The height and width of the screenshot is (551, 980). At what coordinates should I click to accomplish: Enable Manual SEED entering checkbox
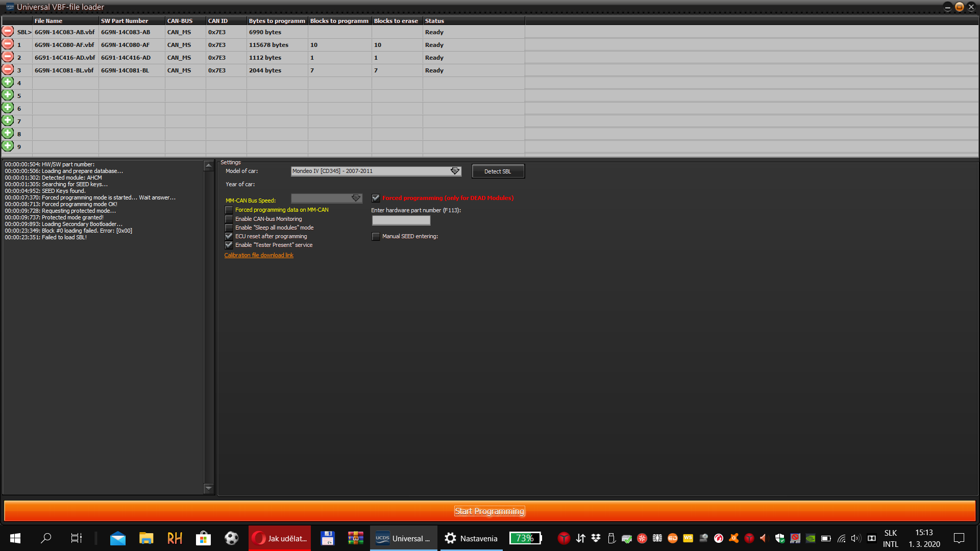(376, 237)
